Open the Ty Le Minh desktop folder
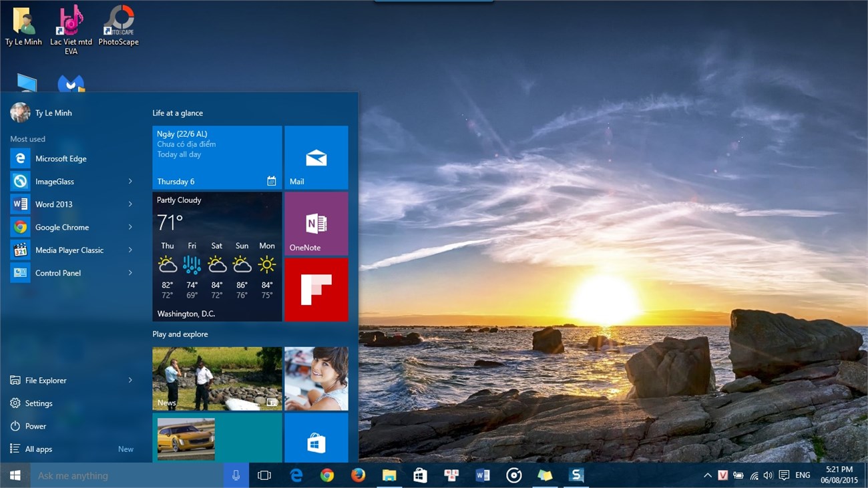This screenshot has height=488, width=868. click(x=23, y=26)
